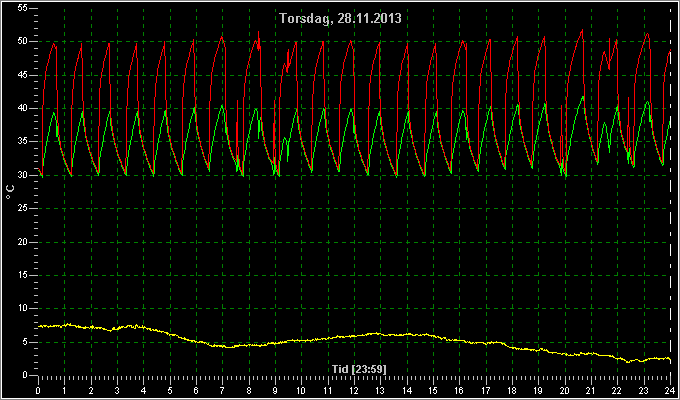Select the 0 hour mark on time axis
The width and height of the screenshot is (680, 400).
click(38, 390)
